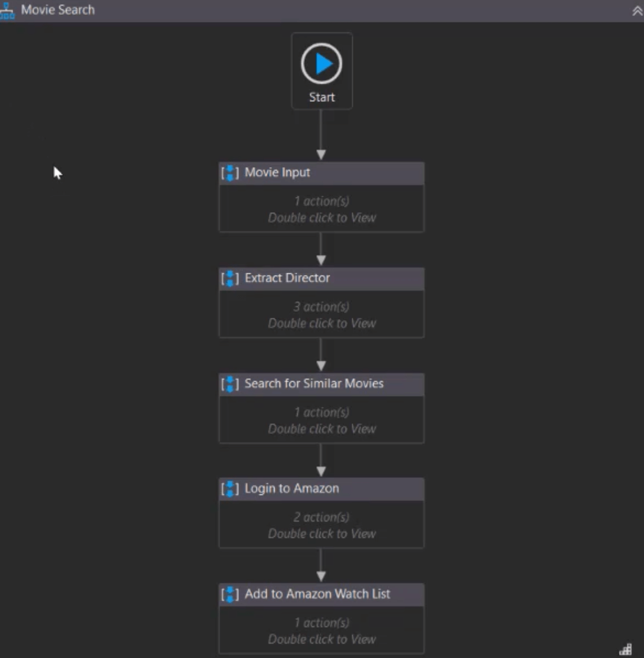Screen dimensions: 644x658
Task: Click the sequence icon on Extract Director
Action: (x=230, y=278)
